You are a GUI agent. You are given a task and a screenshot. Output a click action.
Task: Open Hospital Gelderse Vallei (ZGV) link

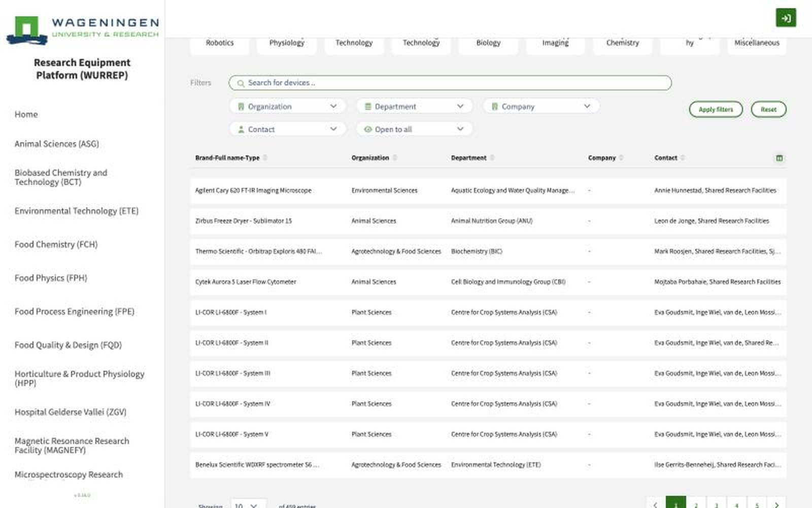tap(71, 412)
